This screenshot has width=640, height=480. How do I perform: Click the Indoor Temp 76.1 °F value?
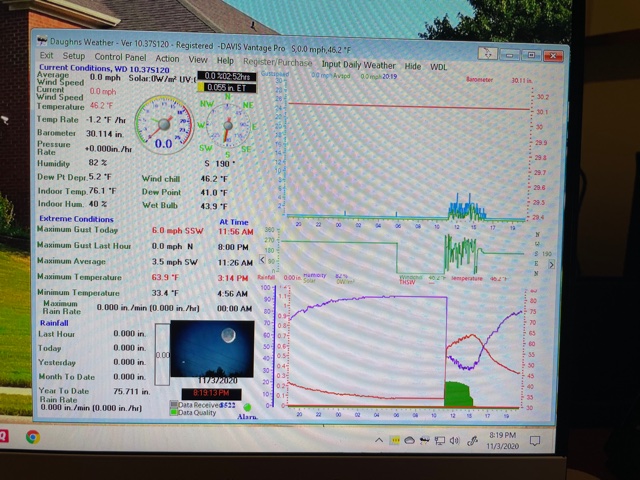(102, 191)
